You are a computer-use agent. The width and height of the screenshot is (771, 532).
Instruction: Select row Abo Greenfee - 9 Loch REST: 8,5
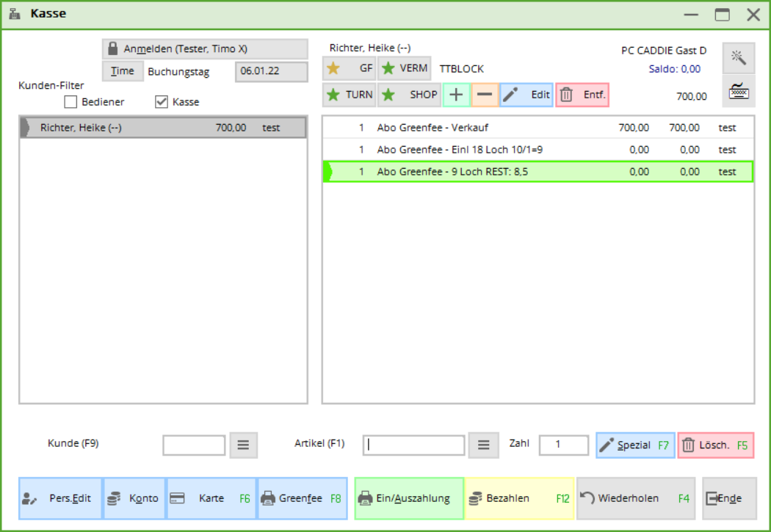click(538, 172)
